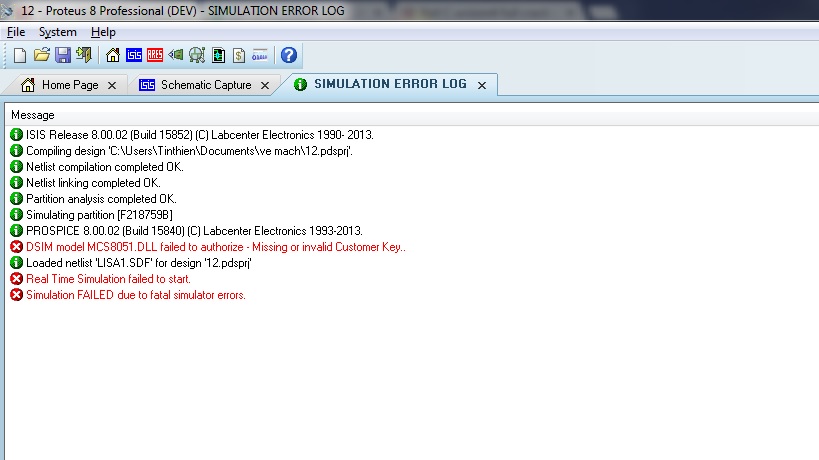Open the Help menu

click(x=103, y=32)
